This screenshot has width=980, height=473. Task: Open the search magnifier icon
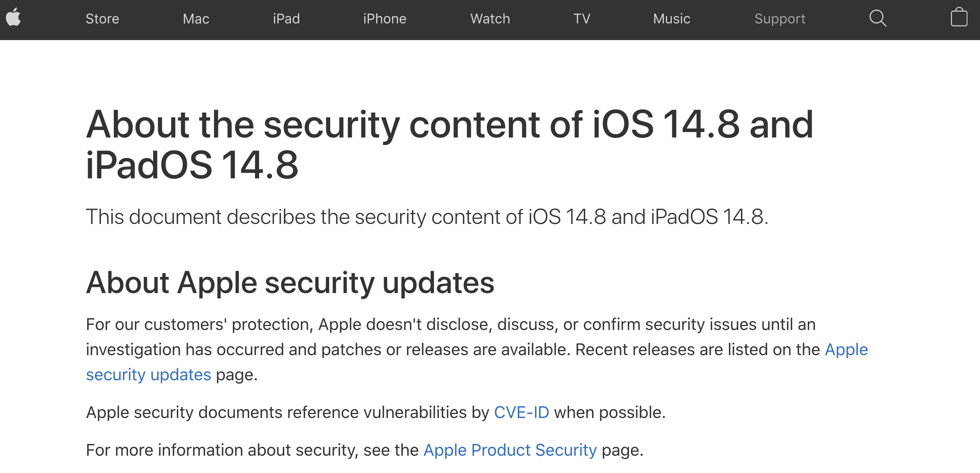878,18
